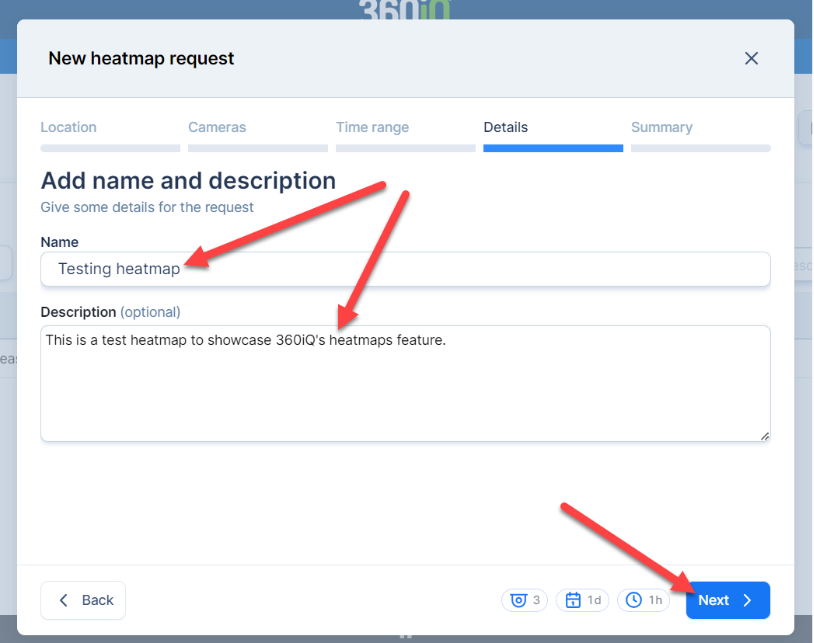Switch to the Cameras step tab
The height and width of the screenshot is (643, 814).
217,127
